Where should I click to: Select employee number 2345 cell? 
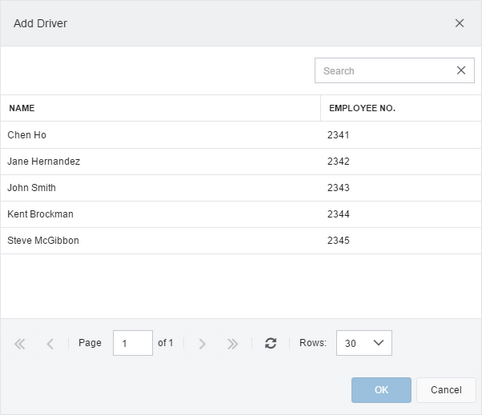pyautogui.click(x=401, y=240)
